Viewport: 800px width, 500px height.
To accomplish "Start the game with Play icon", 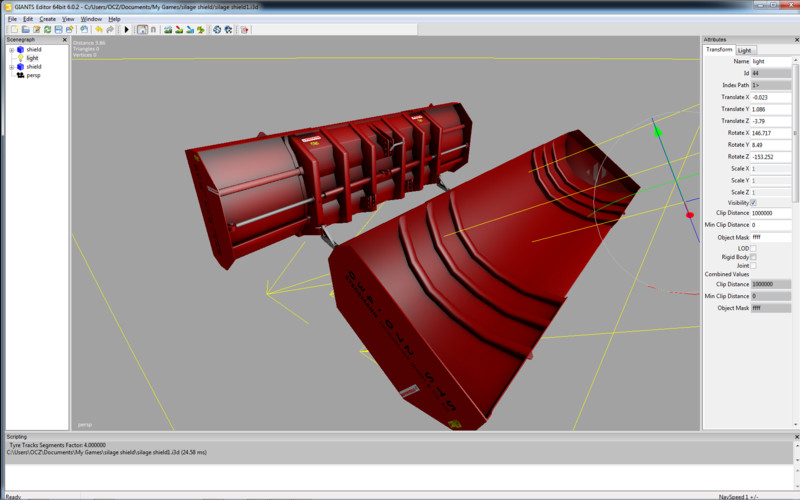I will pyautogui.click(x=127, y=29).
